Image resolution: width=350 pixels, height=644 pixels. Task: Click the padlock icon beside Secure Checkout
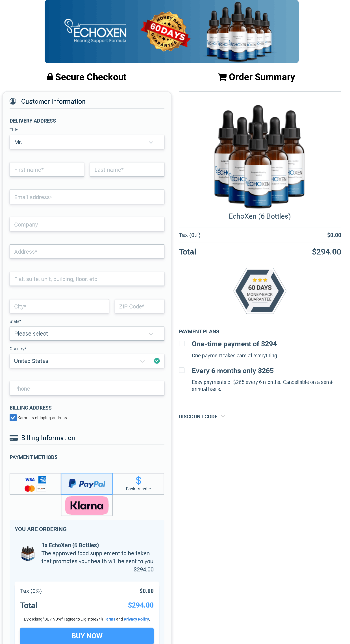[50, 77]
